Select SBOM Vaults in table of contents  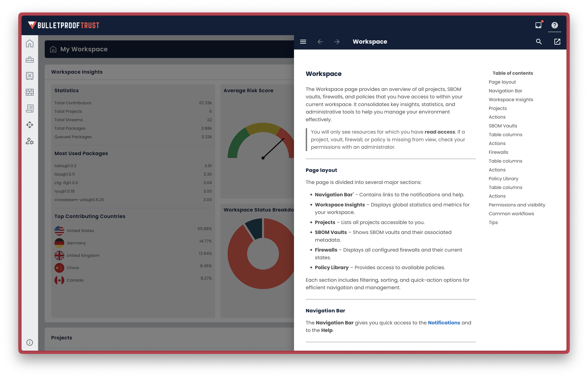click(503, 126)
